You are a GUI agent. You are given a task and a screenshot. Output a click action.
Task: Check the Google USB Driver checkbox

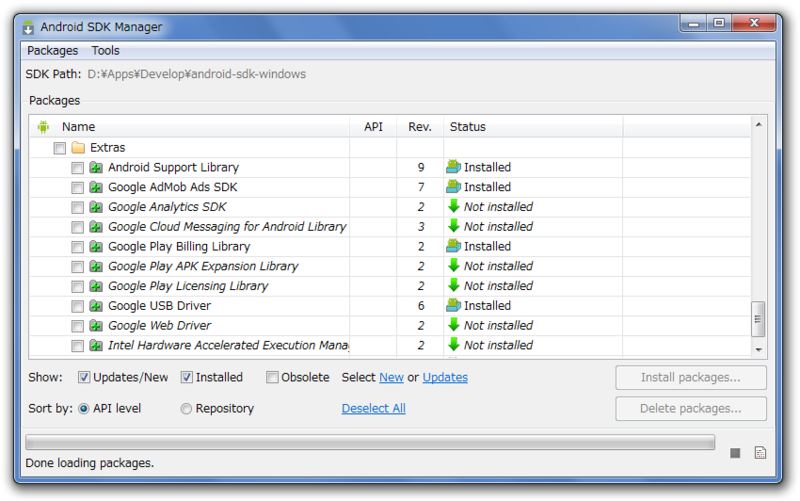[78, 307]
